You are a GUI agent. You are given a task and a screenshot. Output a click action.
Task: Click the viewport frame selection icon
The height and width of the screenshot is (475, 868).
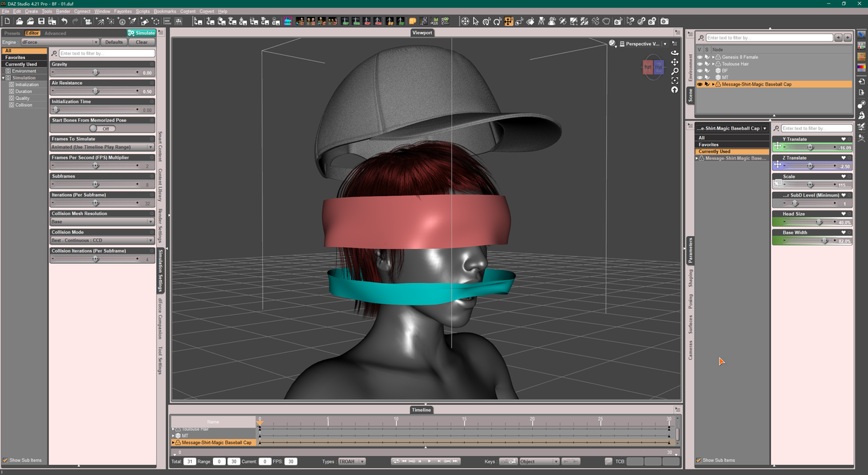click(675, 81)
